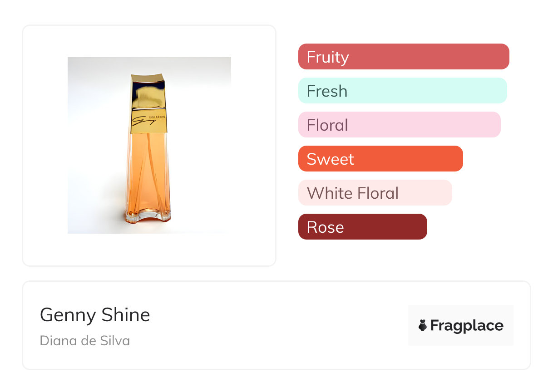
Task: Click the orange glass body of bottle
Action: coord(148,172)
